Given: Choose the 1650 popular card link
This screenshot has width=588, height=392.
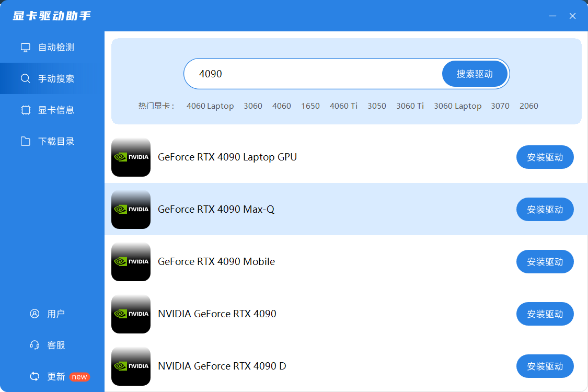Looking at the screenshot, I should click(310, 106).
